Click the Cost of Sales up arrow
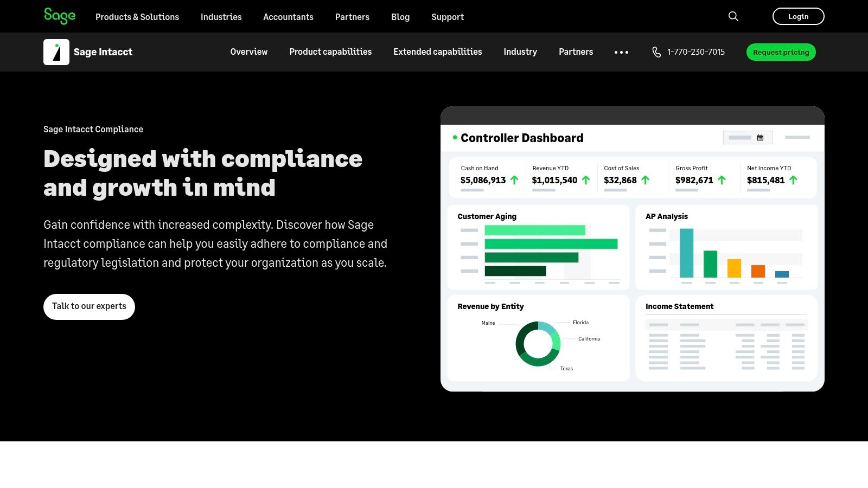Screen dimensions: 868x488 pyautogui.click(x=646, y=180)
